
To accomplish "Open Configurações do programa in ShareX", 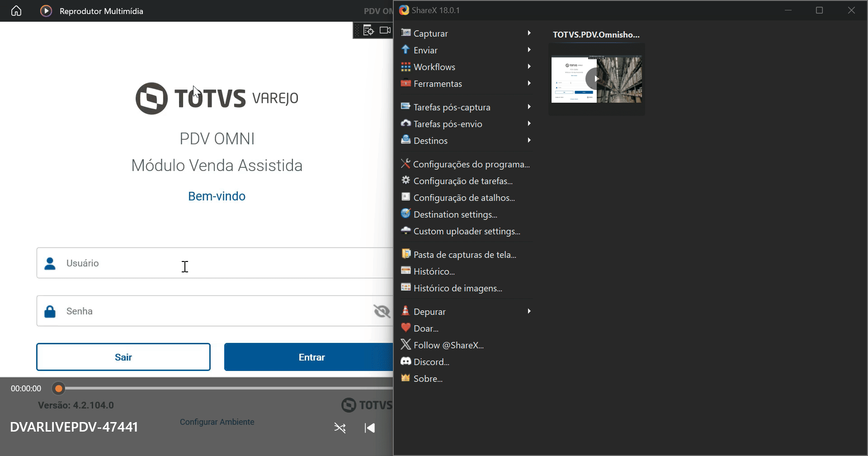I will 466,164.
